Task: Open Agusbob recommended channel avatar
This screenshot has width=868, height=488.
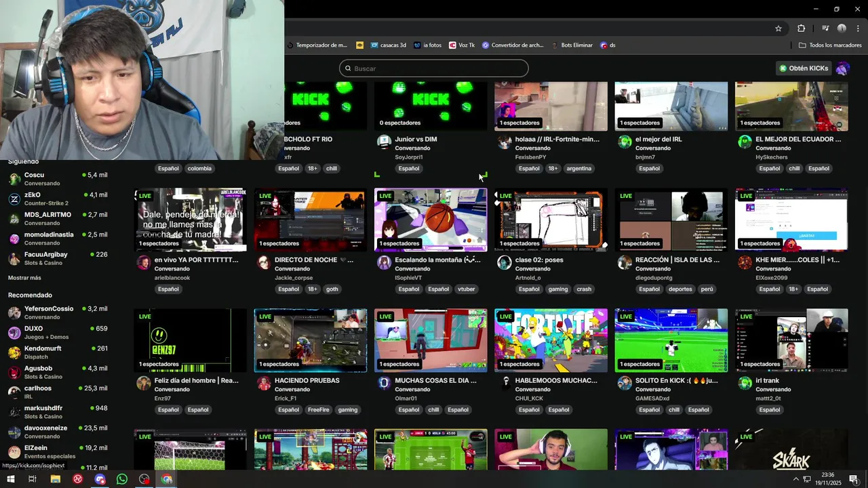Action: coord(14,372)
